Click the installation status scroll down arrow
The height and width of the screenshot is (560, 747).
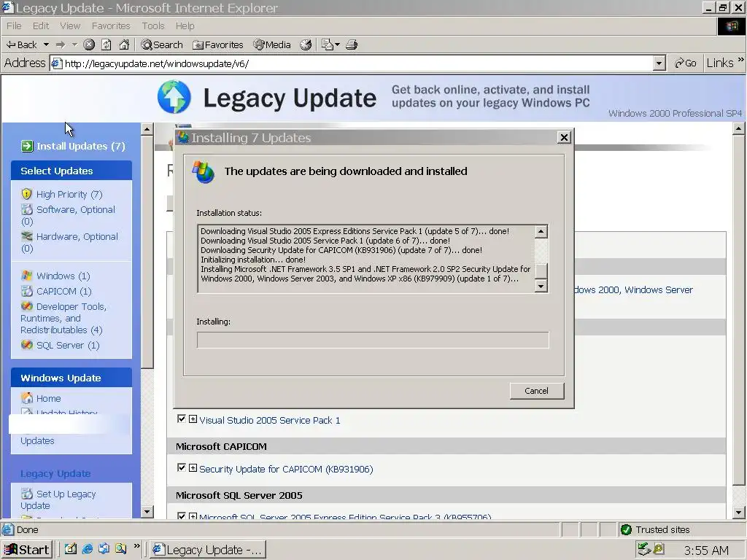click(541, 286)
